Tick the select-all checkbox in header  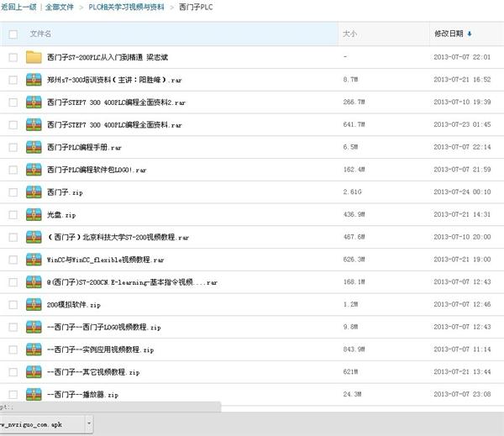click(13, 34)
